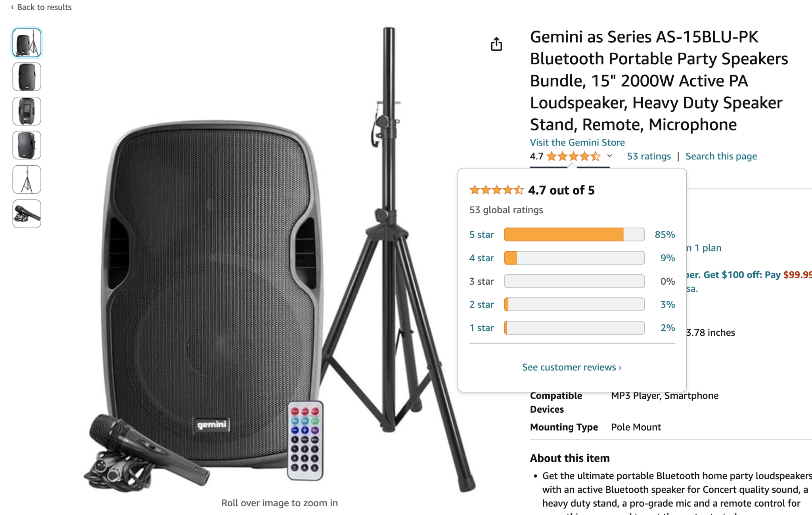Filter reviews by 5 star
812x515 pixels.
(x=481, y=235)
